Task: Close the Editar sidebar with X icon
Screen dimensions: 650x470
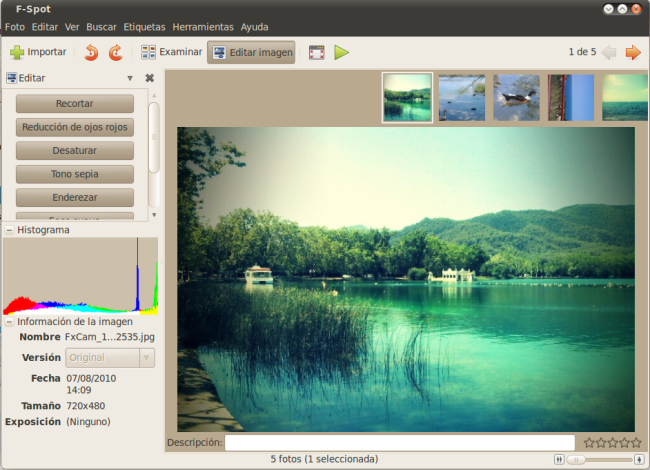Action: tap(150, 78)
